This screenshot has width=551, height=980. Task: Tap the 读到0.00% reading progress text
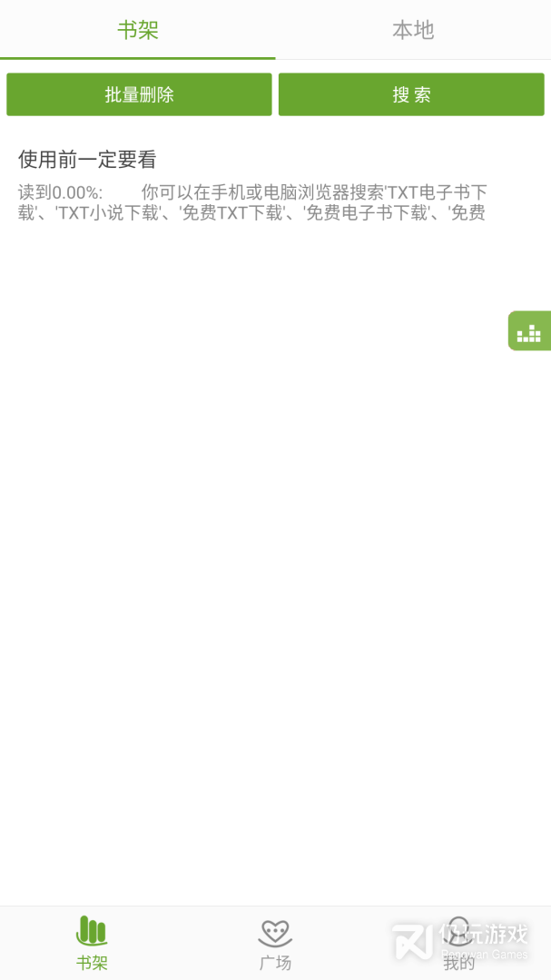[60, 191]
